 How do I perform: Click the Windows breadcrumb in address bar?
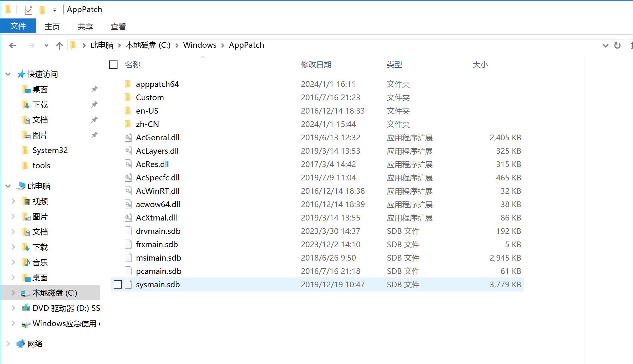(x=200, y=45)
